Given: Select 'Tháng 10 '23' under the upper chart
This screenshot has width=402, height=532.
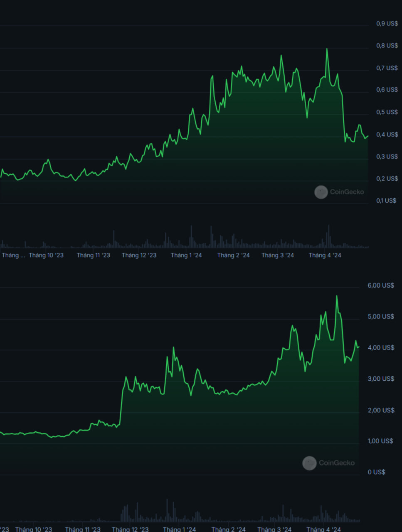Looking at the screenshot, I should pos(46,255).
